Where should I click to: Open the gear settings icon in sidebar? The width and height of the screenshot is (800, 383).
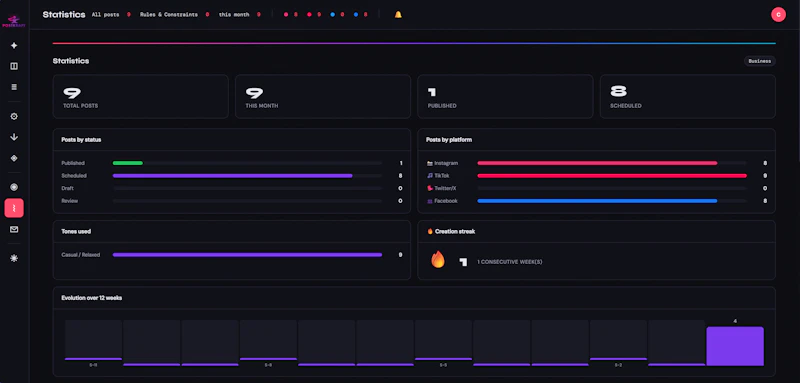14,116
